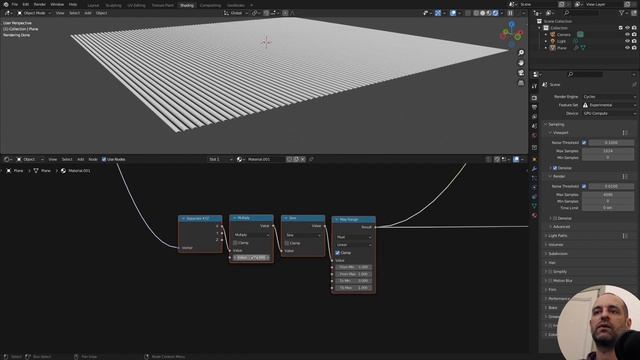This screenshot has width=640, height=360.
Task: Toggle viewport Denoise checkbox
Action: [555, 168]
